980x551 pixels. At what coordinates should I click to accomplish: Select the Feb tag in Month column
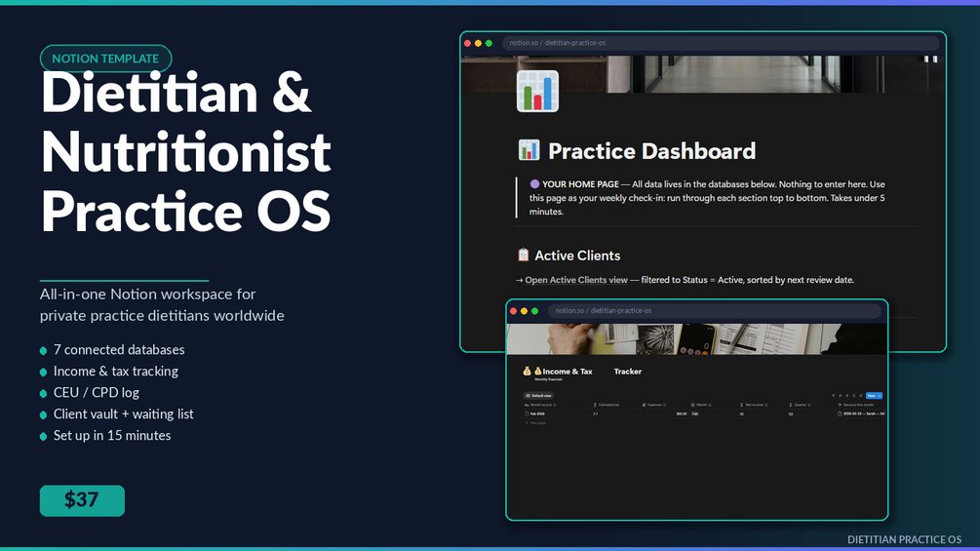click(695, 413)
